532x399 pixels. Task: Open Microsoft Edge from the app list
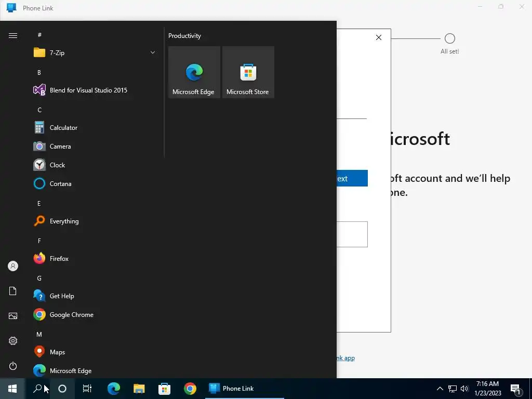click(95, 371)
